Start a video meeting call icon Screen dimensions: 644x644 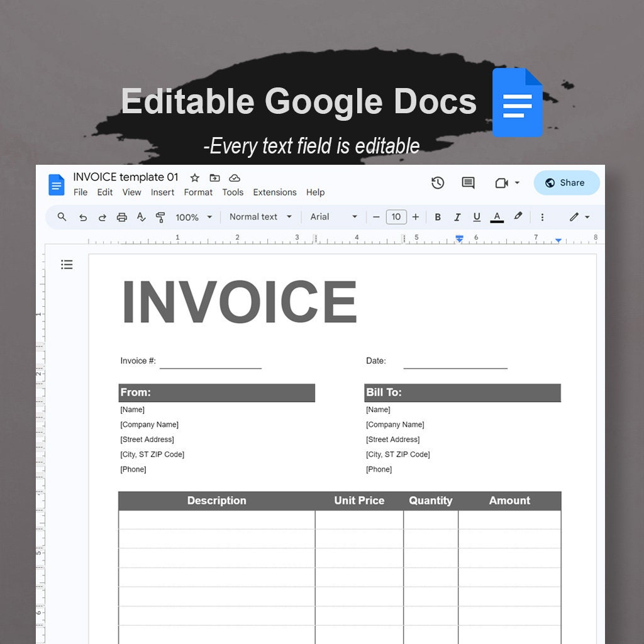click(501, 183)
